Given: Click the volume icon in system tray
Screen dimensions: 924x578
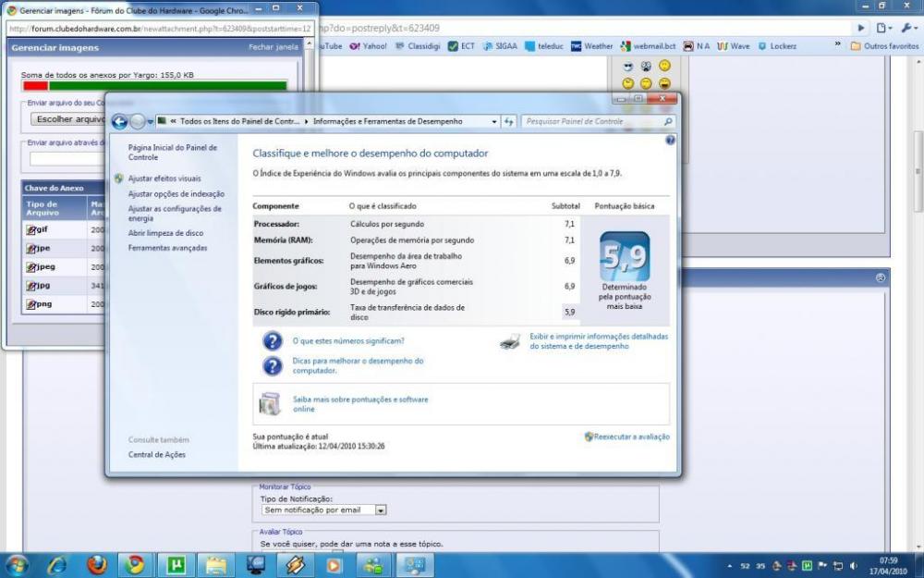Looking at the screenshot, I should [853, 565].
